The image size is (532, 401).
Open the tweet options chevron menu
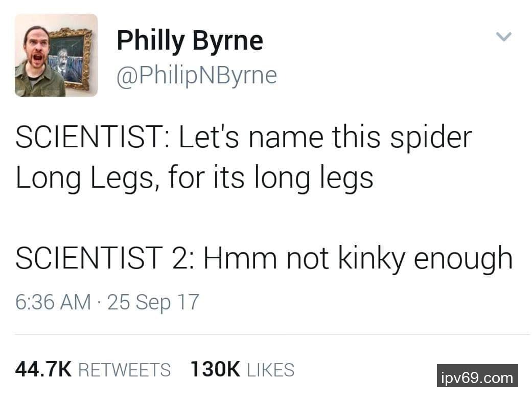click(x=504, y=37)
